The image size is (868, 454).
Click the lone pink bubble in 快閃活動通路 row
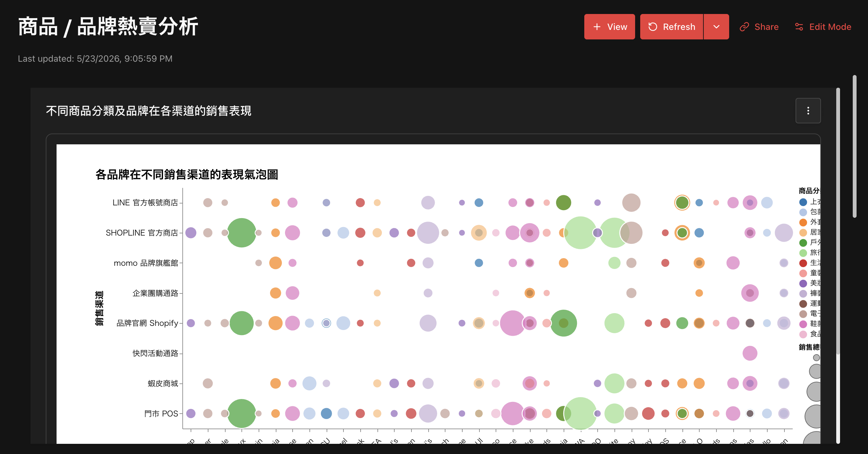tap(750, 353)
